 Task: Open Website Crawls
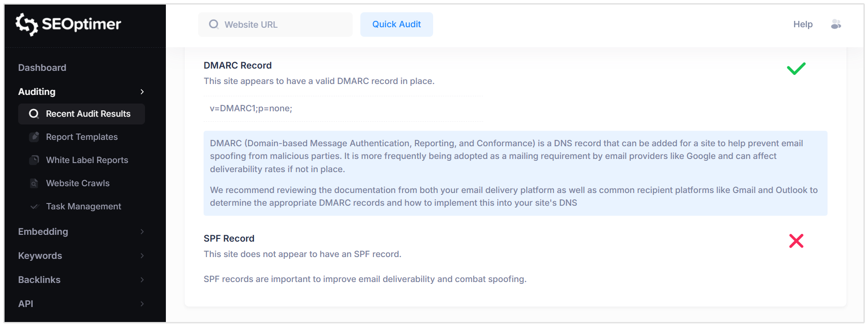coord(78,183)
